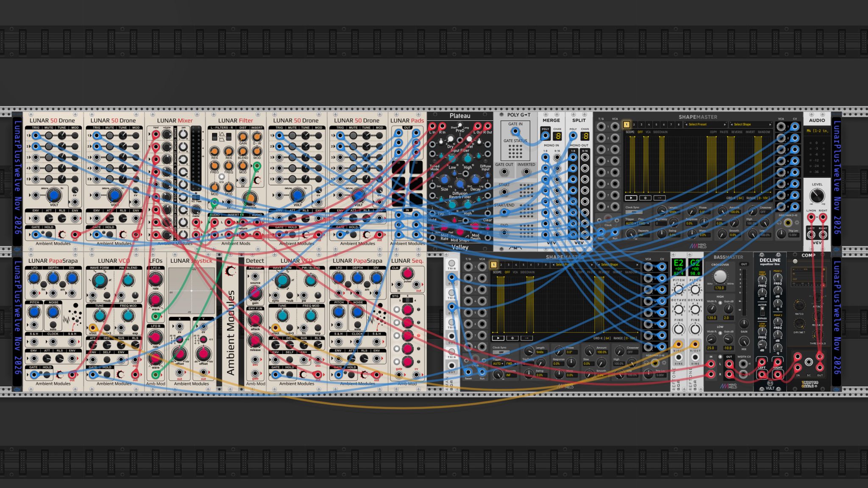Image resolution: width=868 pixels, height=488 pixels.
Task: Open Select Preset menu on top ShapeMaster
Action: tap(705, 125)
